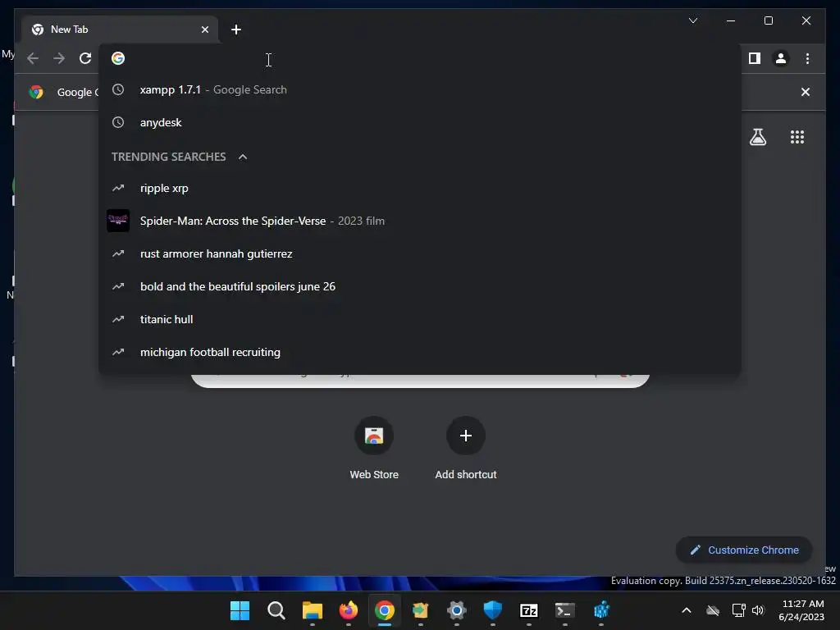Click the Google icon in address bar
The image size is (840, 630).
pyautogui.click(x=118, y=58)
